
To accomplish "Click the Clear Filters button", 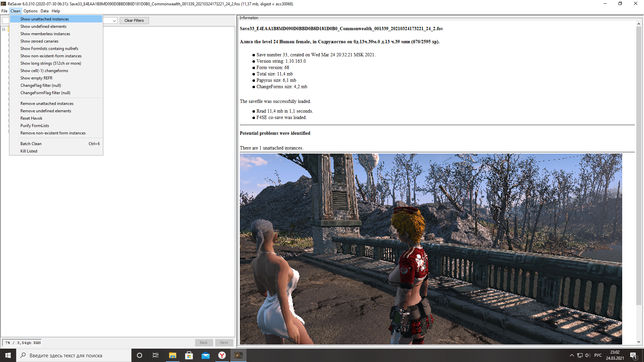I will tap(134, 20).
